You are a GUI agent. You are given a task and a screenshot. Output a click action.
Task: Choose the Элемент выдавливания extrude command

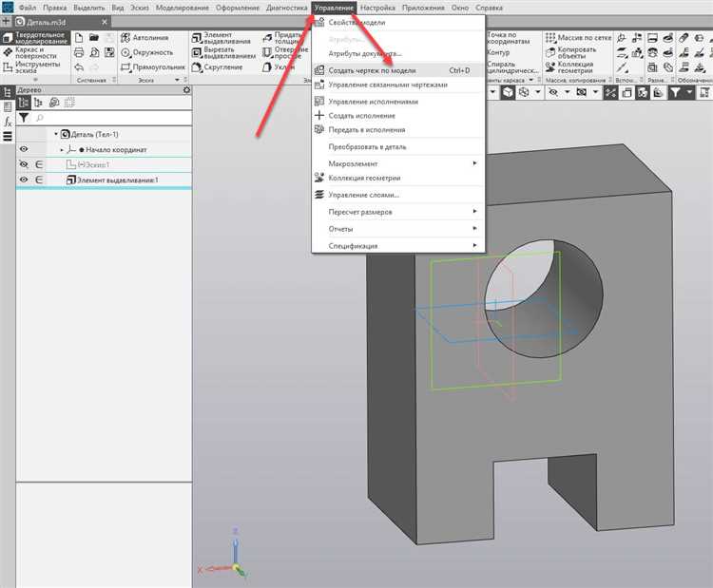pyautogui.click(x=221, y=38)
